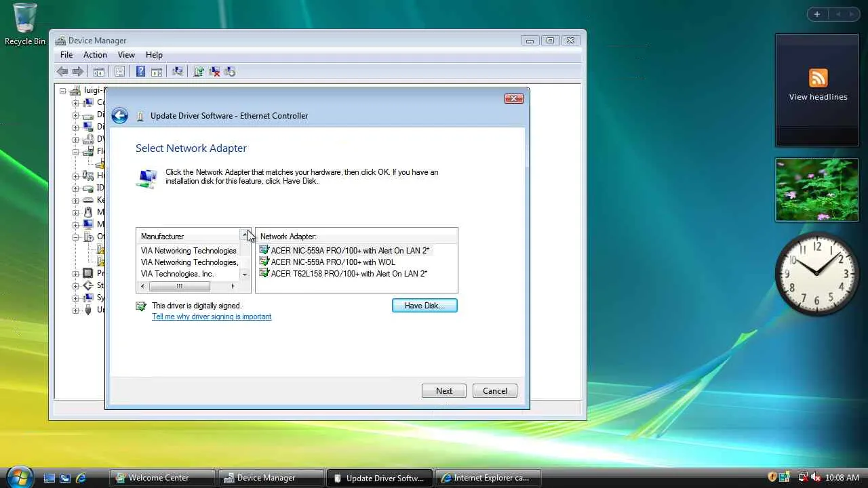
Task: Open the Help menu
Action: tap(154, 55)
